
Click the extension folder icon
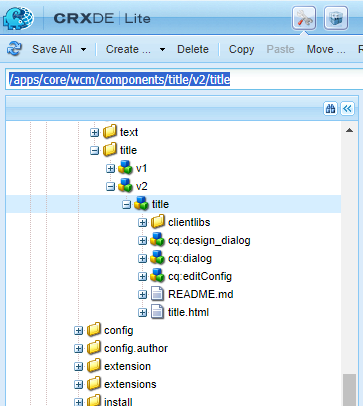pyautogui.click(x=94, y=366)
